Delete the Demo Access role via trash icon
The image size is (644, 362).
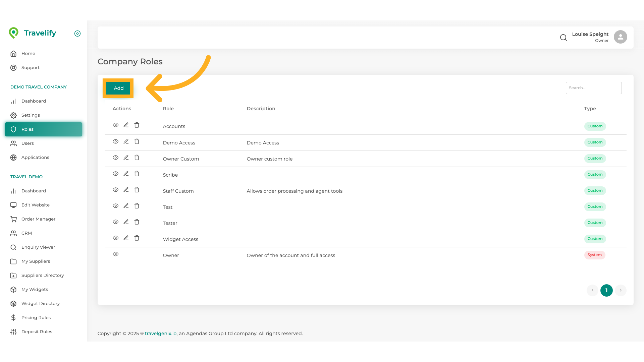(x=137, y=141)
